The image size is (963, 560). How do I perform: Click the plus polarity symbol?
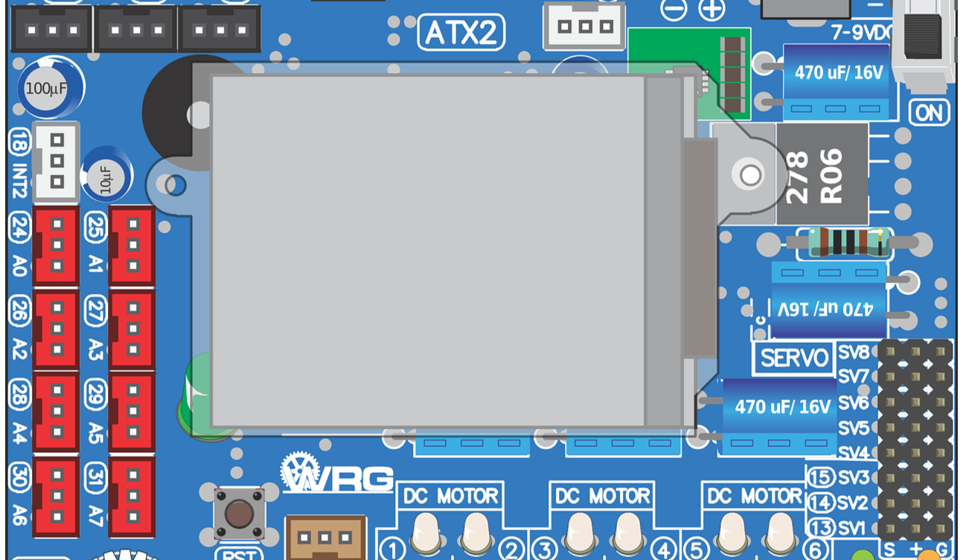click(712, 10)
